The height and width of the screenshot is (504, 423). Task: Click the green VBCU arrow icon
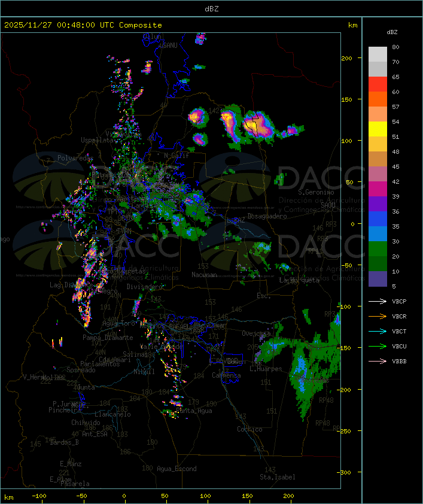(x=378, y=346)
